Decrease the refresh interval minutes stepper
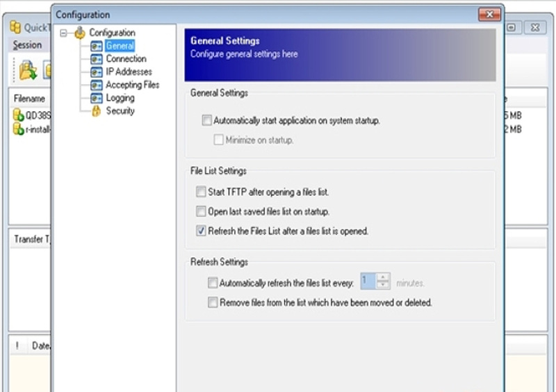This screenshot has width=556, height=392. click(383, 285)
